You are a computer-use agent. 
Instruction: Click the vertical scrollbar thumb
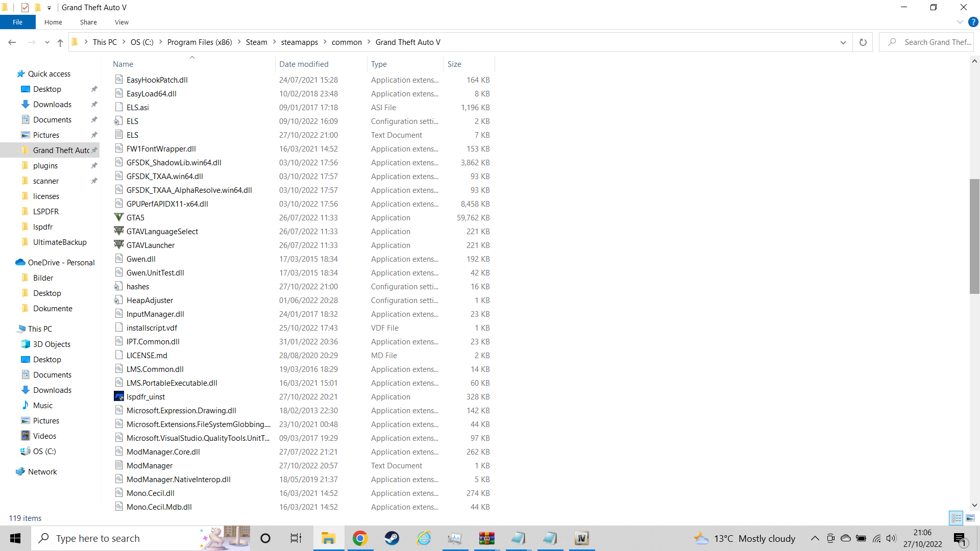coord(974,236)
